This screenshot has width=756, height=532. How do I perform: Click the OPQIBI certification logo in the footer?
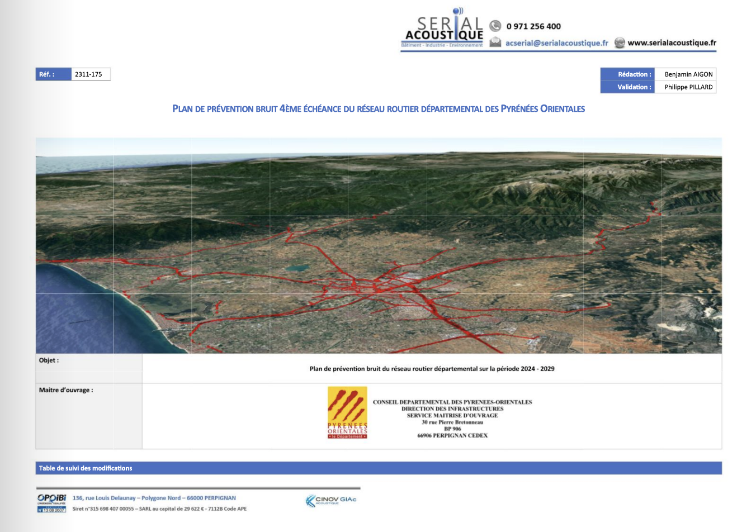[x=51, y=503]
